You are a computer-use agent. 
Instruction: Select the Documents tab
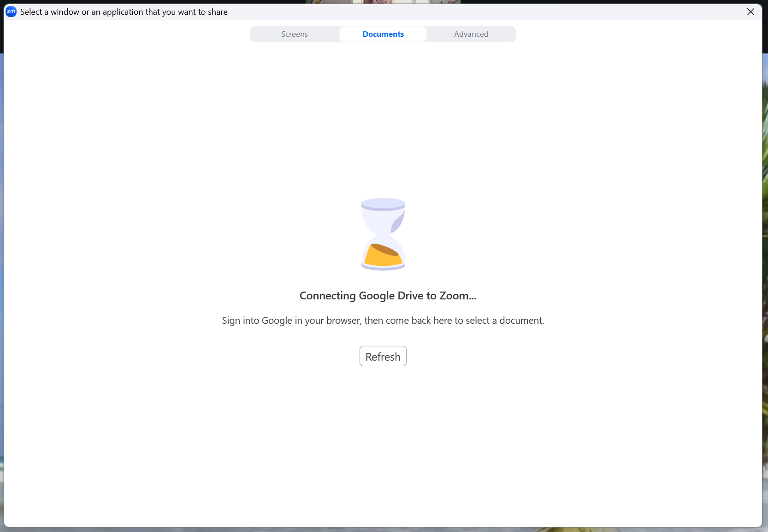tap(383, 34)
